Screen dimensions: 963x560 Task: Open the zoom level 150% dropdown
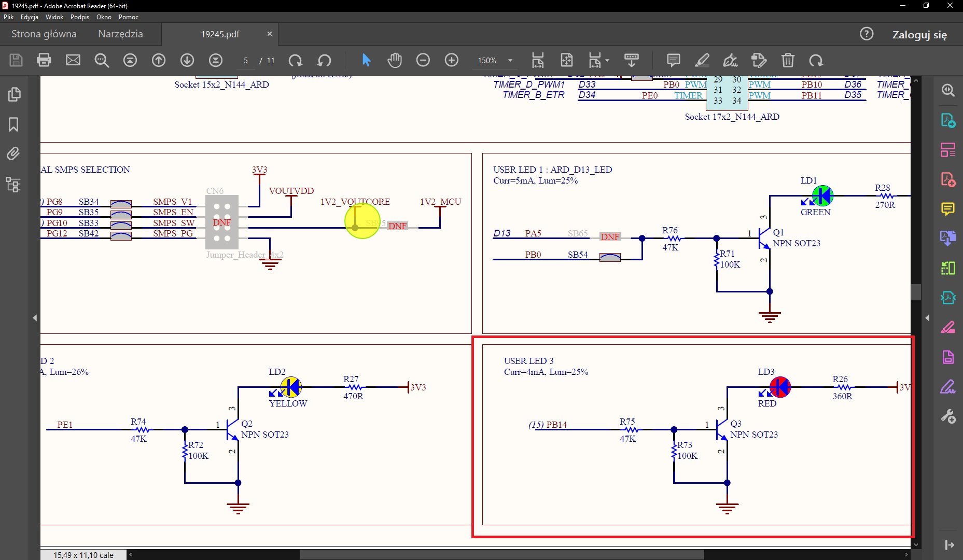point(510,61)
